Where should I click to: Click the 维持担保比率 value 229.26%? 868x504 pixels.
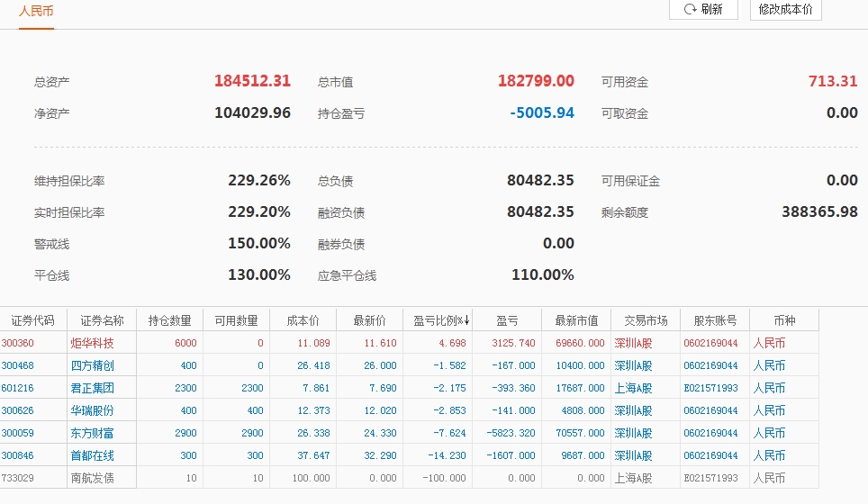[x=259, y=180]
